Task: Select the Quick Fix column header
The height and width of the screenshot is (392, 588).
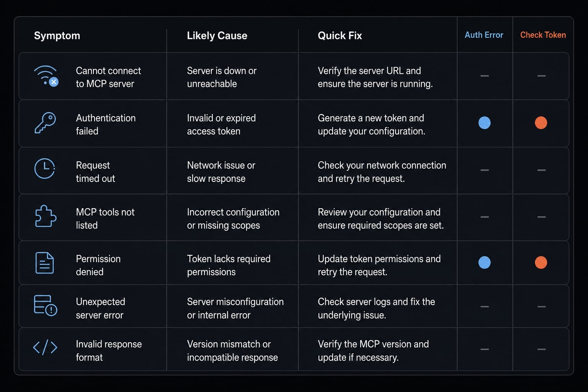Action: [340, 36]
